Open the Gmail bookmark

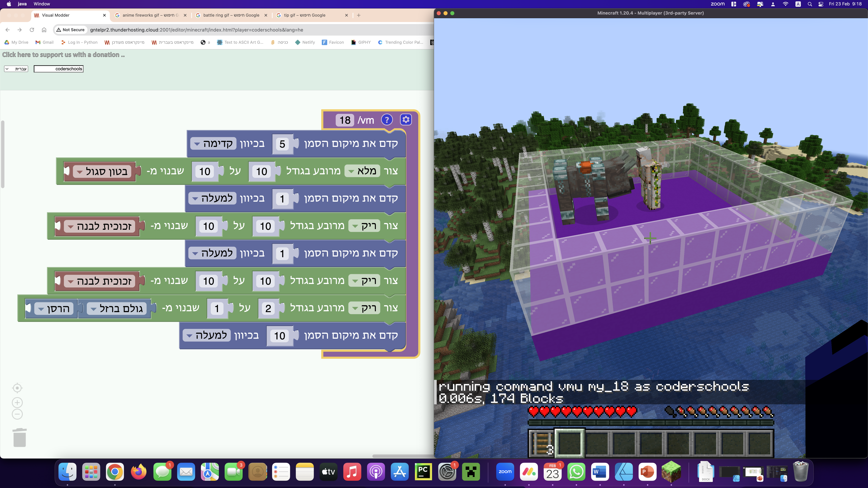click(44, 42)
